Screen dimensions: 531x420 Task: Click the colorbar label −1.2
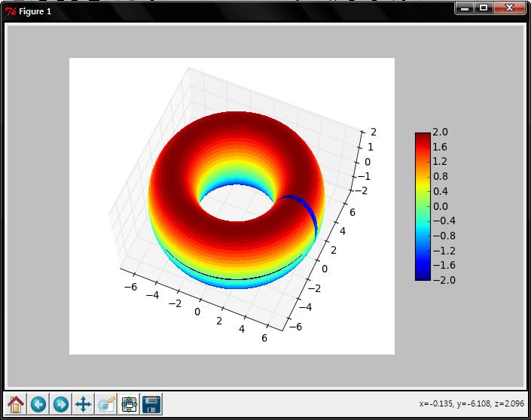[444, 251]
